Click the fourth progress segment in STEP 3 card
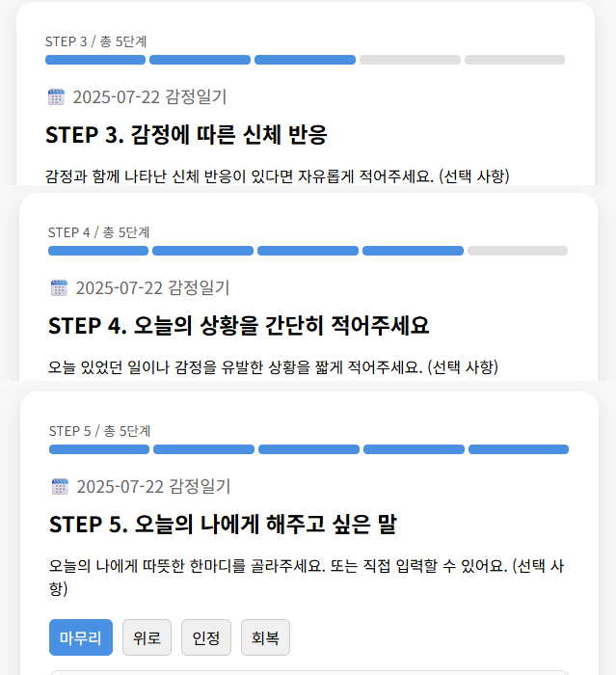Screen dimensions: 616x675 click(x=410, y=60)
